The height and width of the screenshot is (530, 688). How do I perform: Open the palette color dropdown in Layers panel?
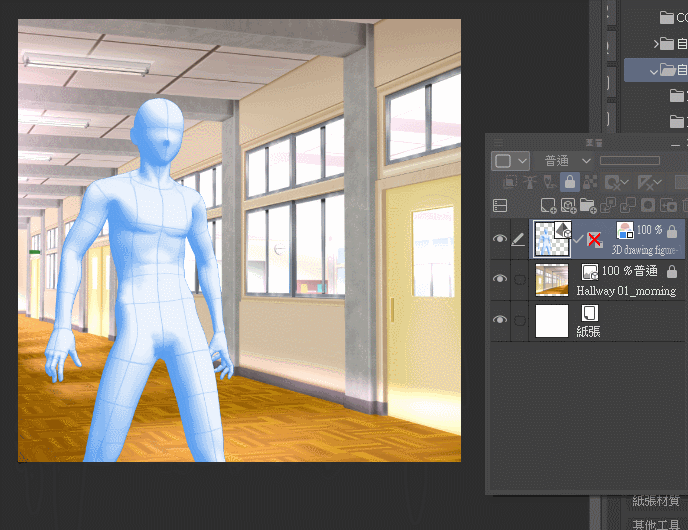(510, 161)
